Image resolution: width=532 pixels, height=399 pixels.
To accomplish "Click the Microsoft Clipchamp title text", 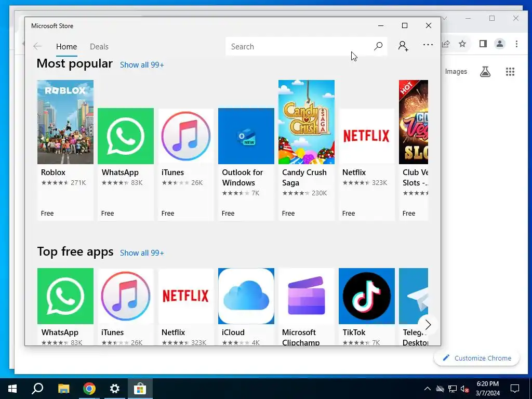I will pyautogui.click(x=301, y=337).
